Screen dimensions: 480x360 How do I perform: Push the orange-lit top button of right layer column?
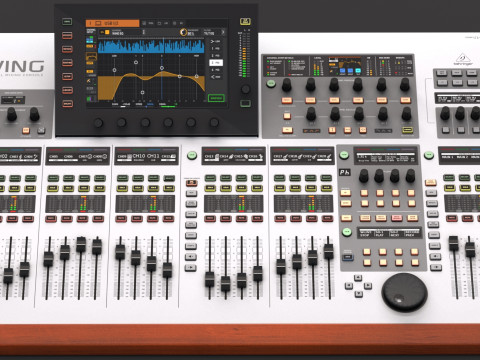point(430,182)
